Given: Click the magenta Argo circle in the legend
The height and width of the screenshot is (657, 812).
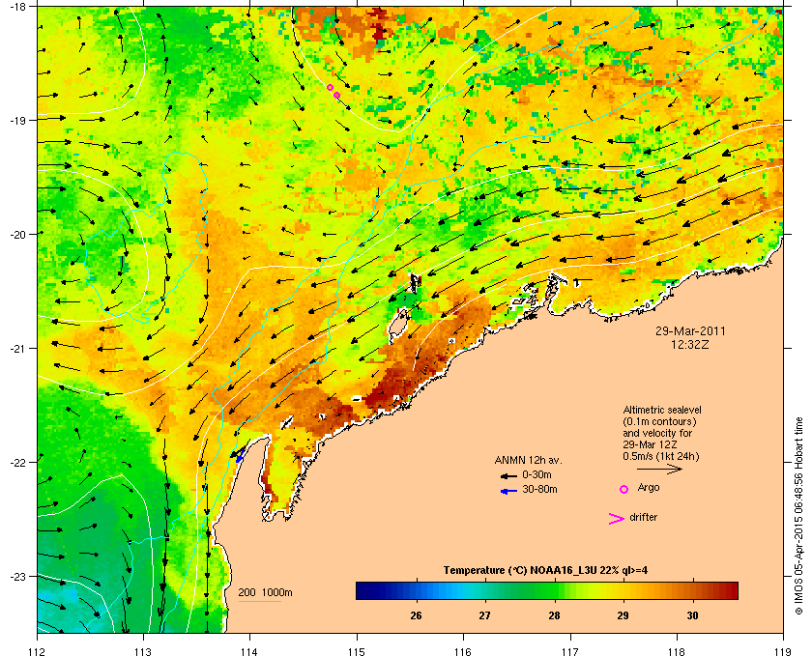Looking at the screenshot, I should (x=624, y=489).
